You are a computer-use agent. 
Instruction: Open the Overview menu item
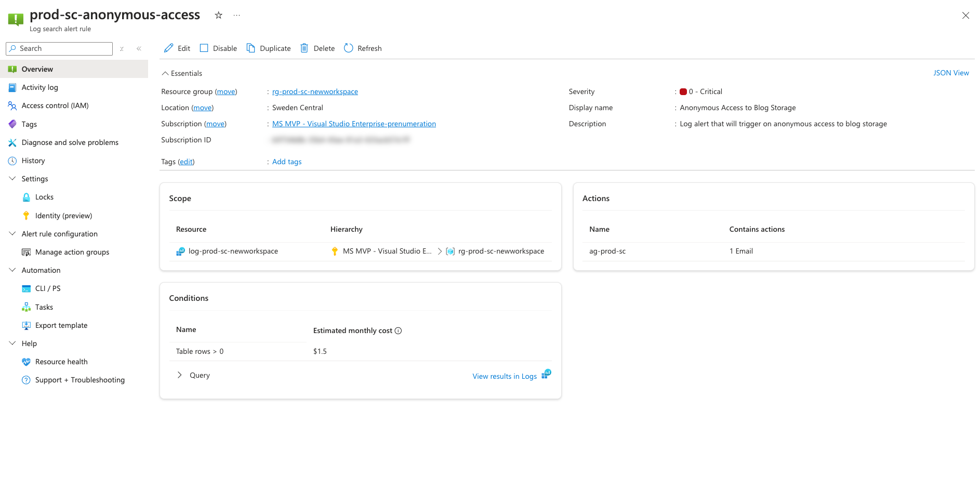[74, 69]
